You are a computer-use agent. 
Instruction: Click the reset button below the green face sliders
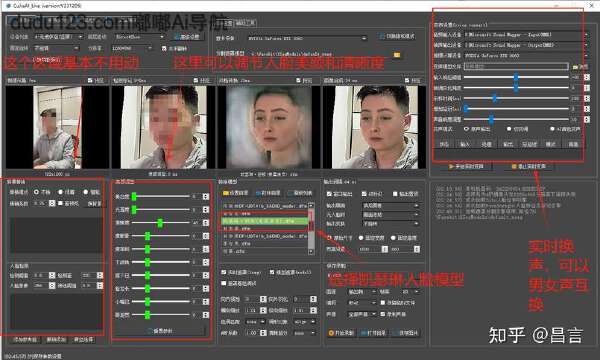pyautogui.click(x=160, y=331)
